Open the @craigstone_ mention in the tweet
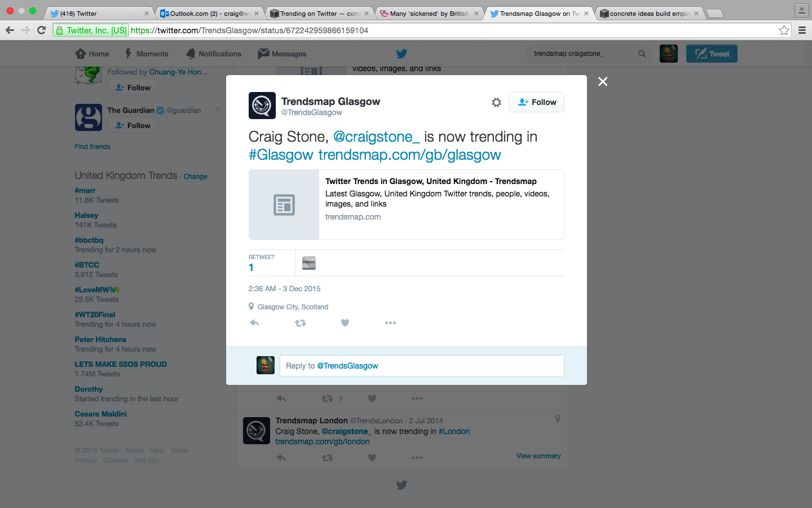This screenshot has height=508, width=812. (377, 137)
